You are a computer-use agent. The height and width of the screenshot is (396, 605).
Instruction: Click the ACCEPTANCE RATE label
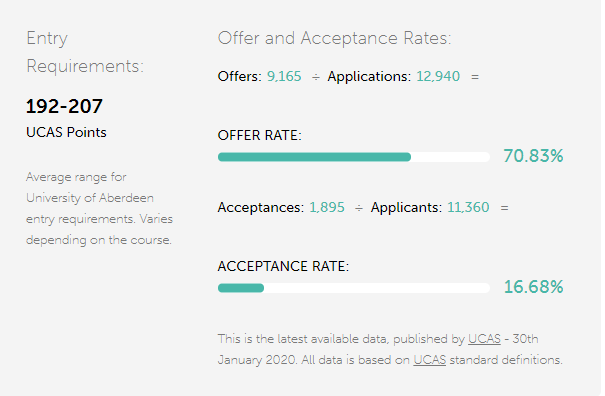click(x=283, y=266)
